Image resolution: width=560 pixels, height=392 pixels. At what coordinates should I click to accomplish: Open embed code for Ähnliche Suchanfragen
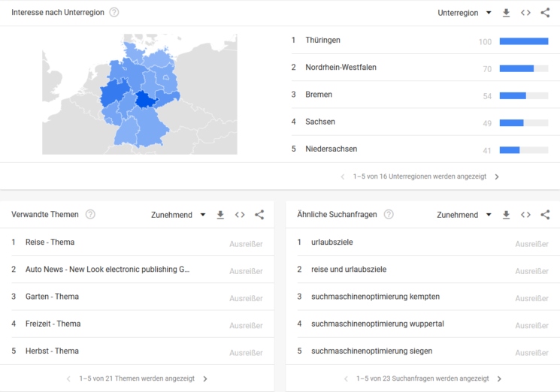click(525, 215)
